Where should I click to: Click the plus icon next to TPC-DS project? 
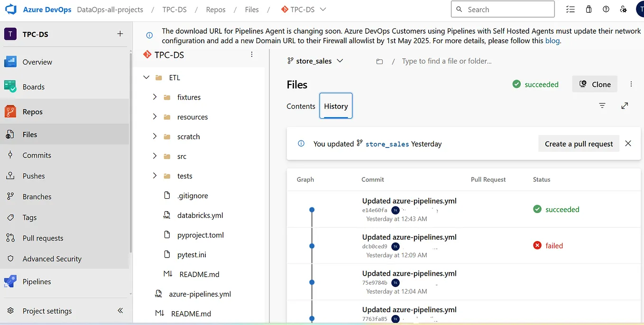[x=120, y=34]
